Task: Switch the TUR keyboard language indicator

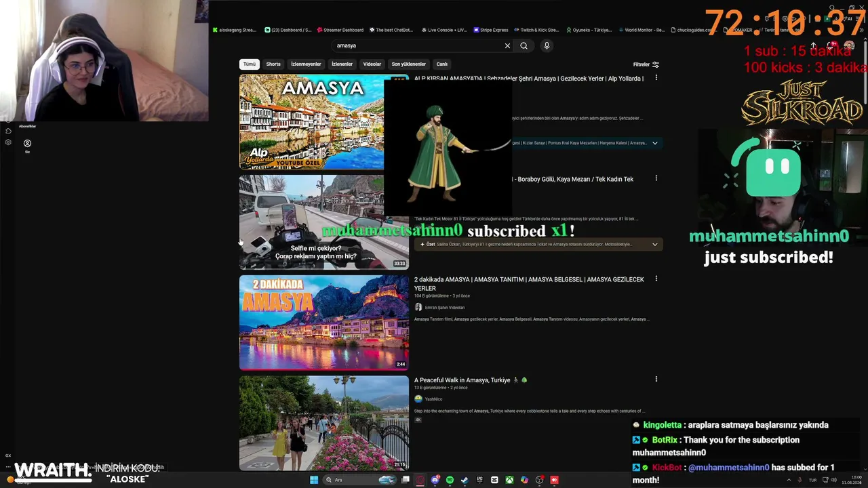Action: (x=812, y=480)
